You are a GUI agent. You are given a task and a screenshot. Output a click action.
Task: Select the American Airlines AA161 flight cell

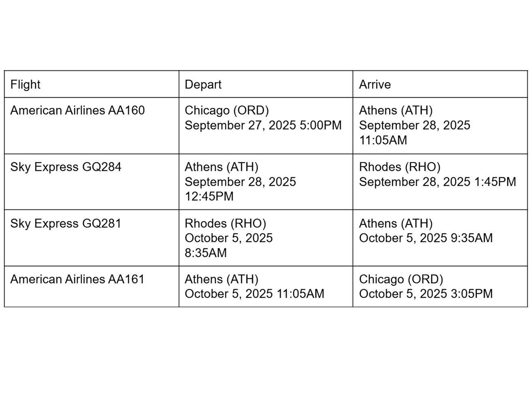point(77,279)
